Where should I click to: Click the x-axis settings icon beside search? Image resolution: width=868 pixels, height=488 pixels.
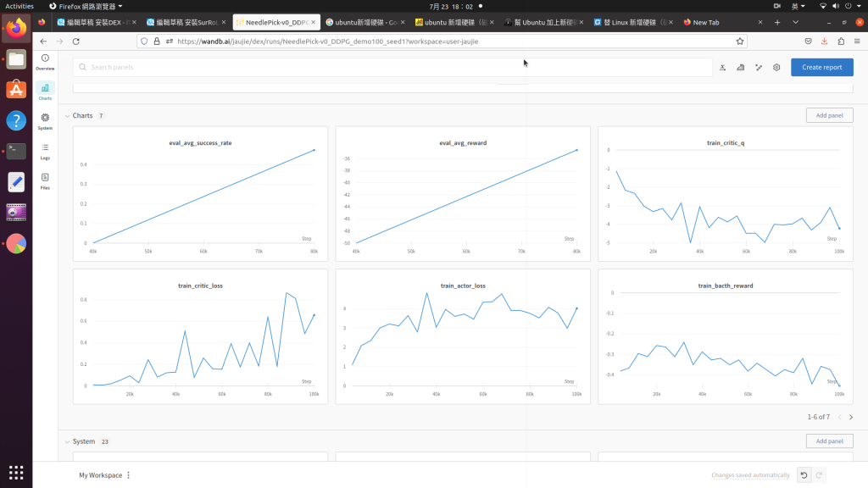point(722,68)
